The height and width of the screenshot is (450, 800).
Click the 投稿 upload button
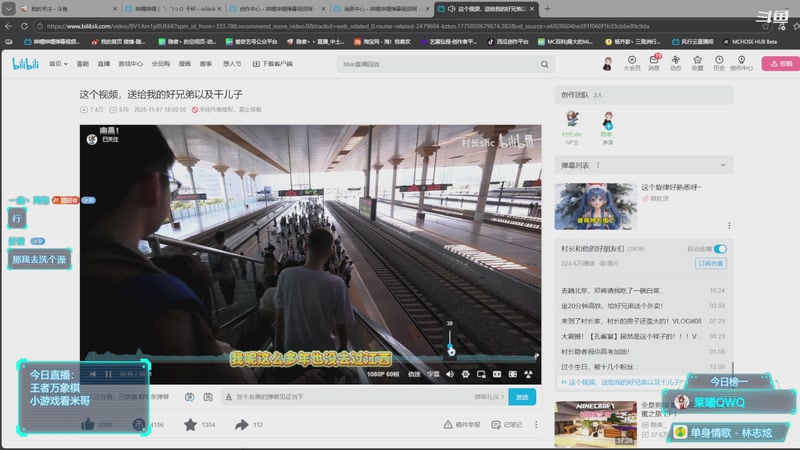[x=781, y=64]
